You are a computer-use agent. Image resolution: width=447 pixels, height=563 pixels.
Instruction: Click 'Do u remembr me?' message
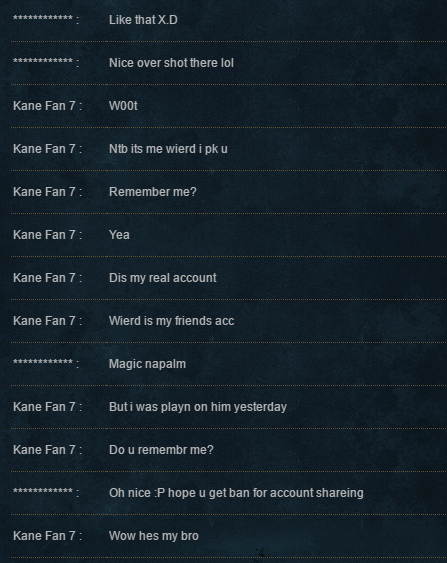pos(161,450)
